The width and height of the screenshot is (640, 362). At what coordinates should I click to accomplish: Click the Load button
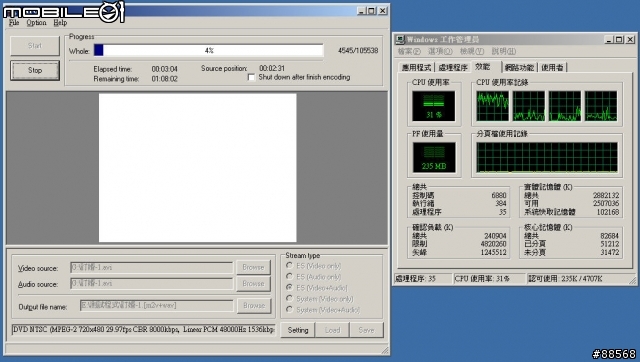click(x=332, y=330)
